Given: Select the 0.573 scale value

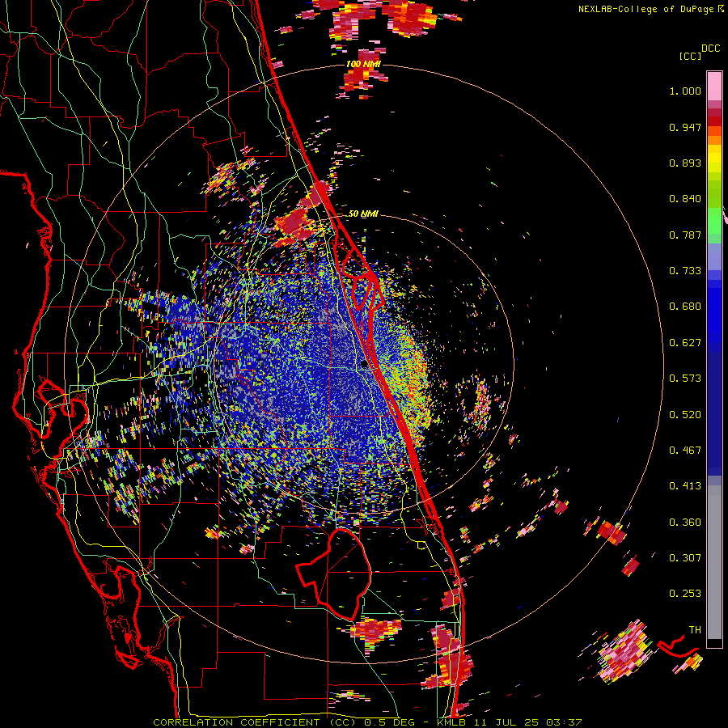Looking at the screenshot, I should (685, 379).
